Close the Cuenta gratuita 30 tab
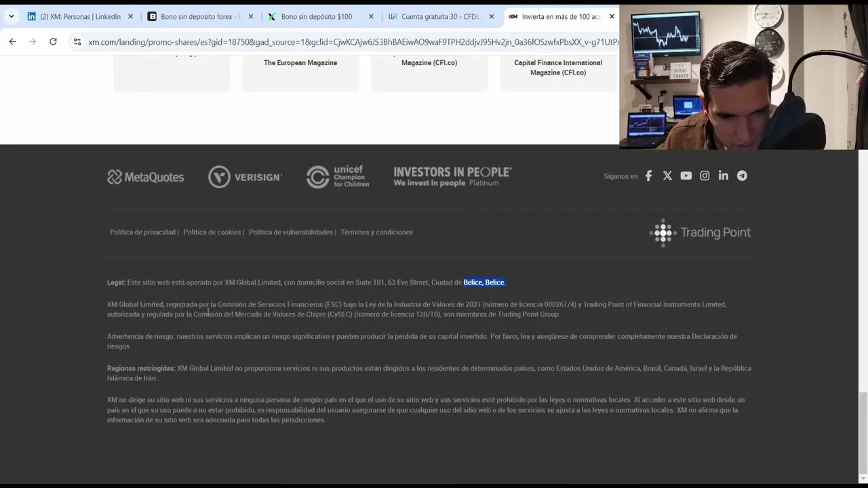This screenshot has width=868, height=488. pyautogui.click(x=491, y=16)
